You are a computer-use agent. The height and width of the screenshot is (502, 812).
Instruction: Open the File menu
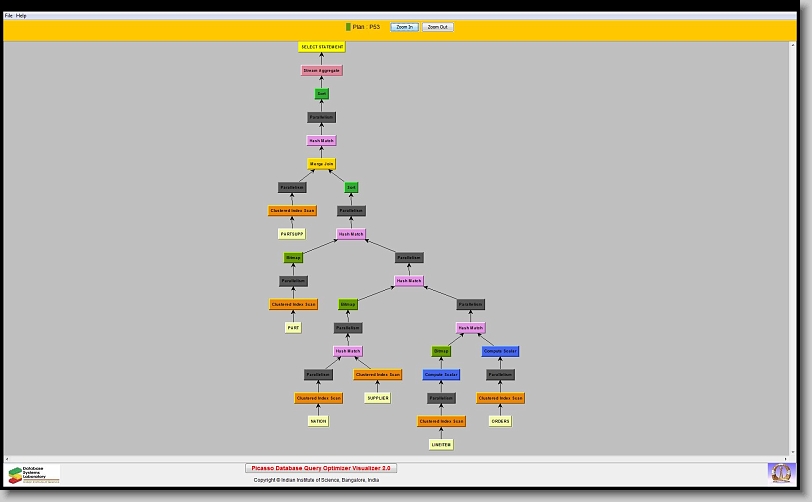click(x=9, y=16)
